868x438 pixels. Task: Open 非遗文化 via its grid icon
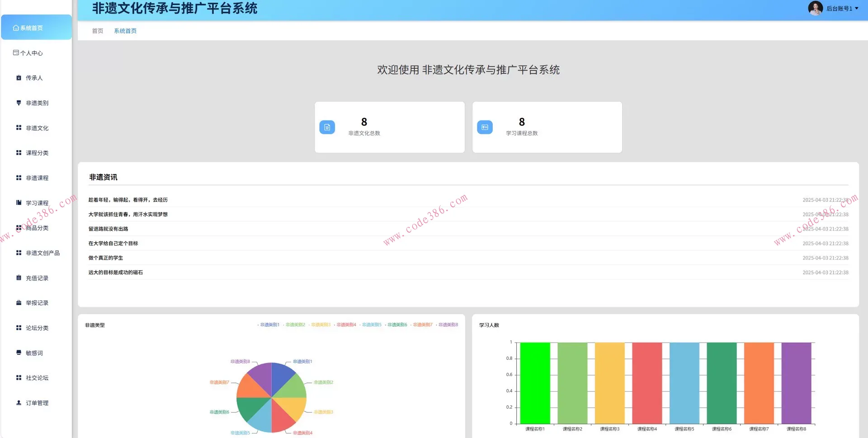18,128
